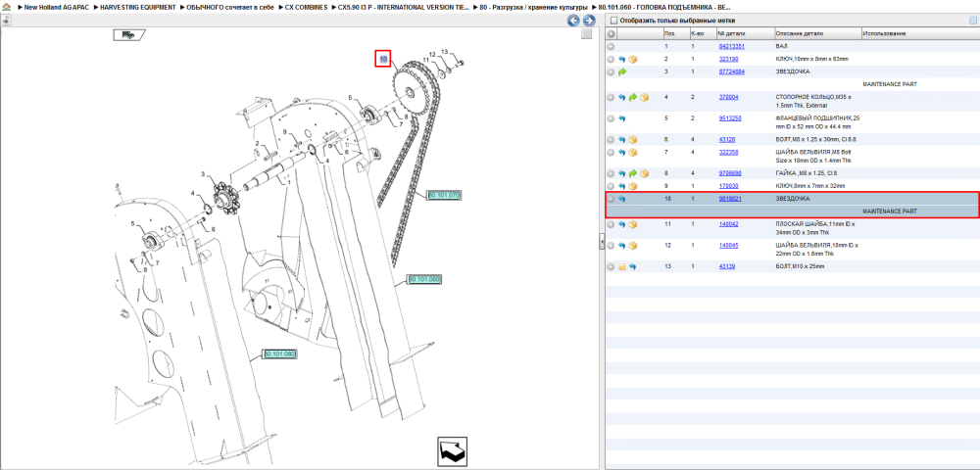Toggle the circle marker for part 140042
The width and height of the screenshot is (980, 470).
coord(612,224)
